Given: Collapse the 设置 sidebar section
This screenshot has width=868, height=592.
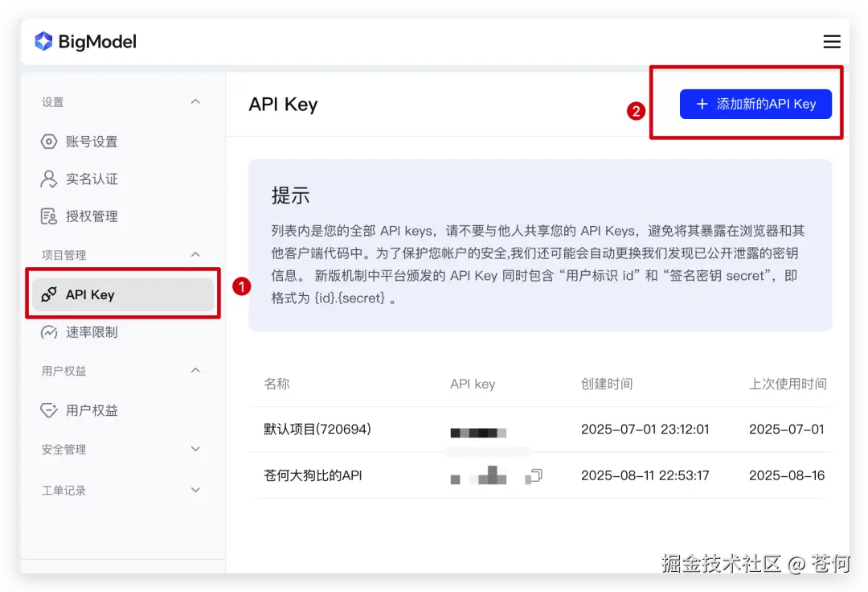Looking at the screenshot, I should point(195,101).
